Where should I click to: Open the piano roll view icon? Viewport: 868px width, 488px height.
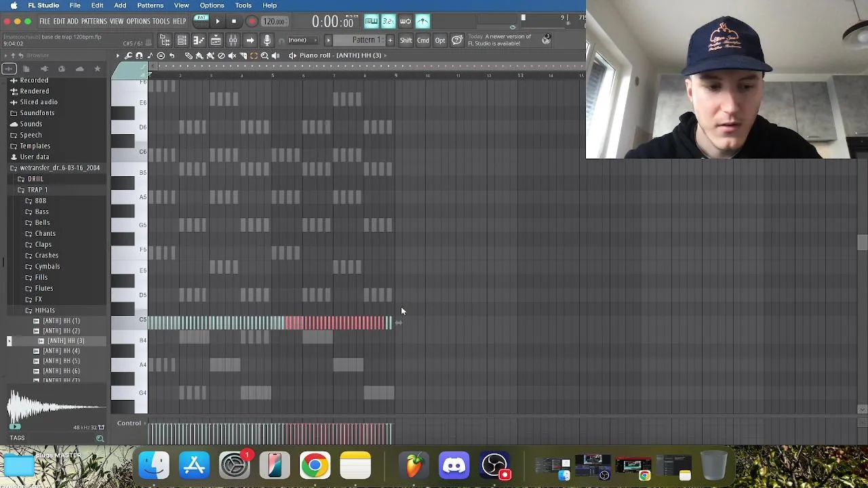199,41
